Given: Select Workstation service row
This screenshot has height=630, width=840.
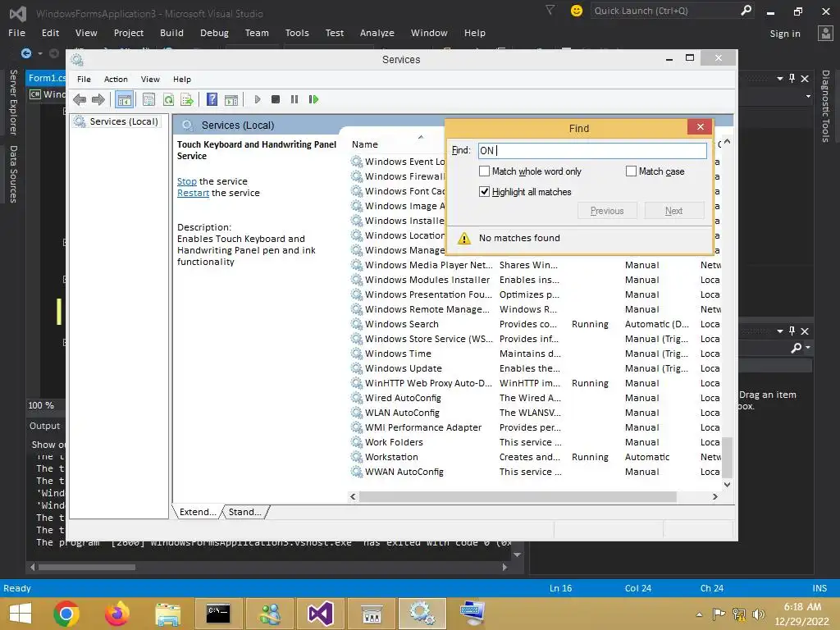Looking at the screenshot, I should pyautogui.click(x=536, y=457).
